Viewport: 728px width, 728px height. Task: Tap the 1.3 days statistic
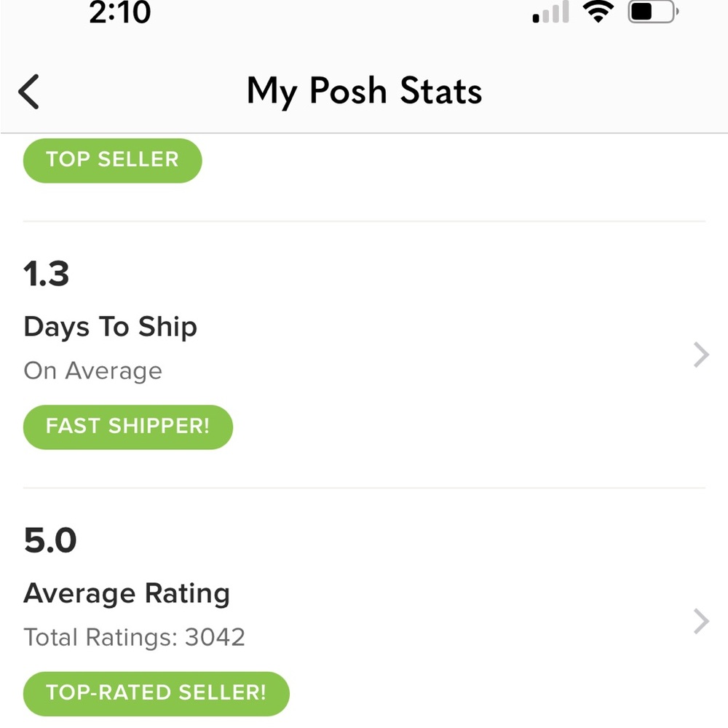pyautogui.click(x=47, y=274)
